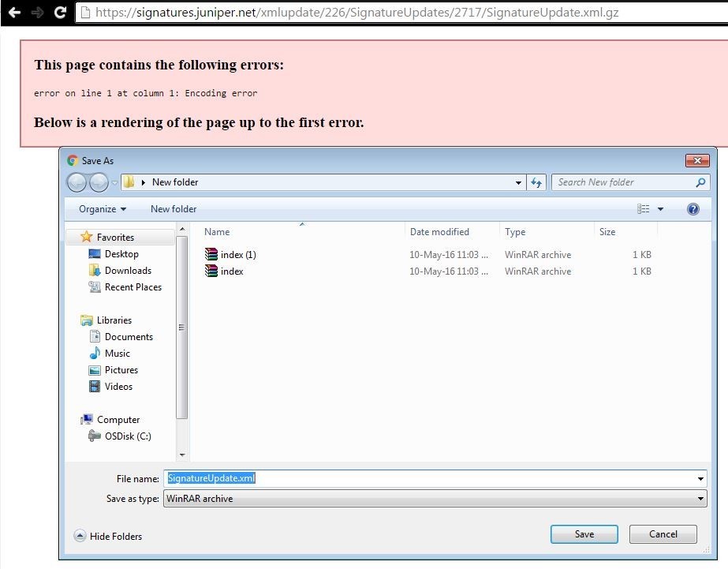Open recent locations dropdown beside nav buttons
The width and height of the screenshot is (728, 569).
pos(114,182)
